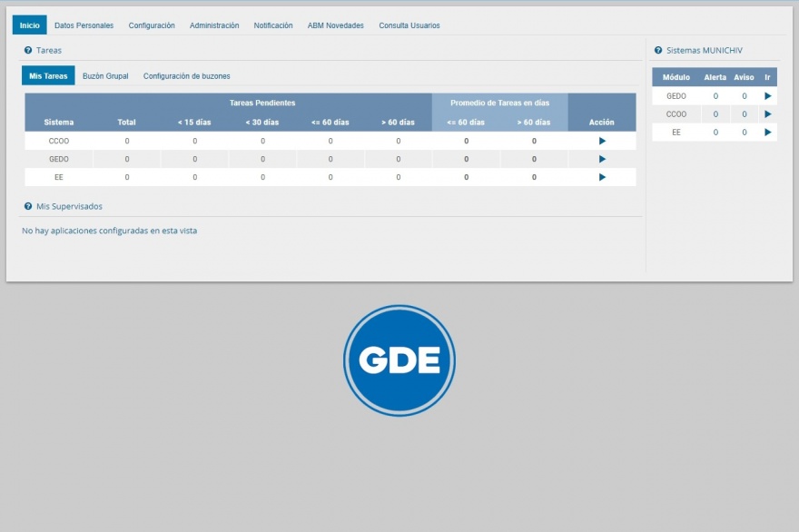Click the Mis Supervisados heading

pos(69,206)
